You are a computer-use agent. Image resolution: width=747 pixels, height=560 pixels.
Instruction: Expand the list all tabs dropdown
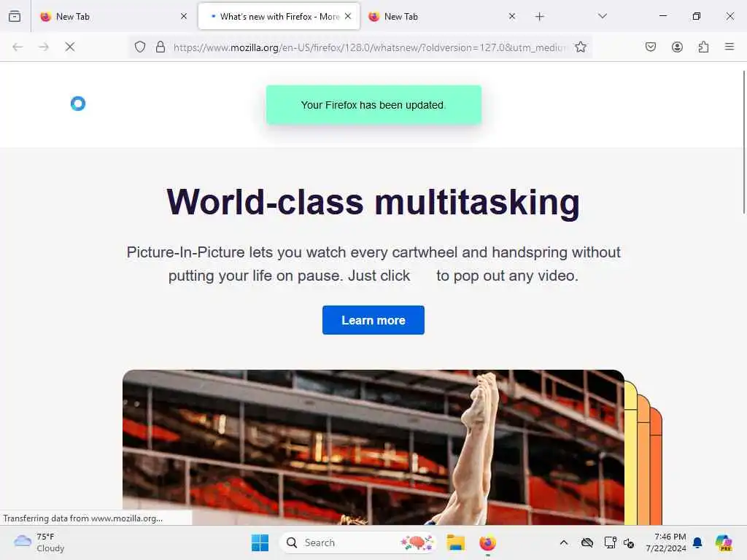[602, 16]
